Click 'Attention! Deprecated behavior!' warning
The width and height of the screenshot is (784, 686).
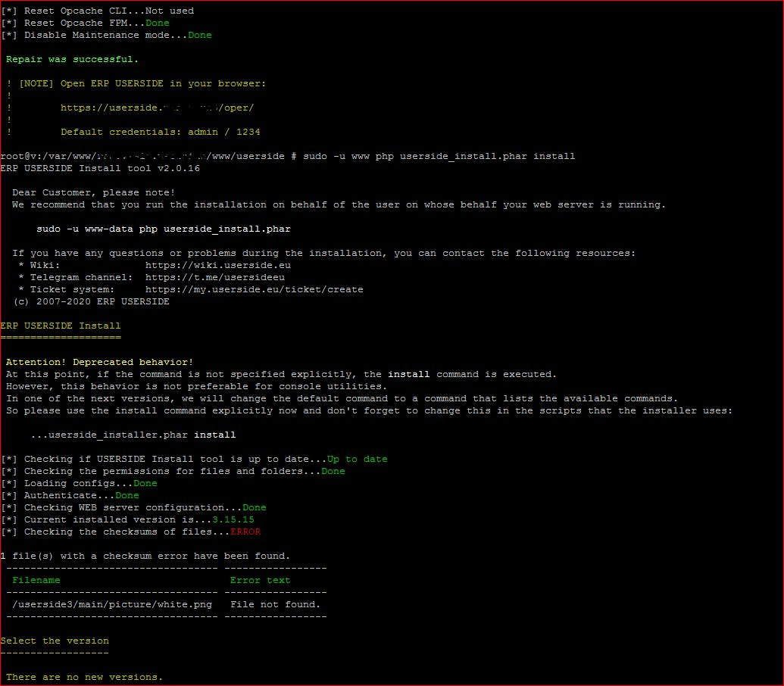99,362
